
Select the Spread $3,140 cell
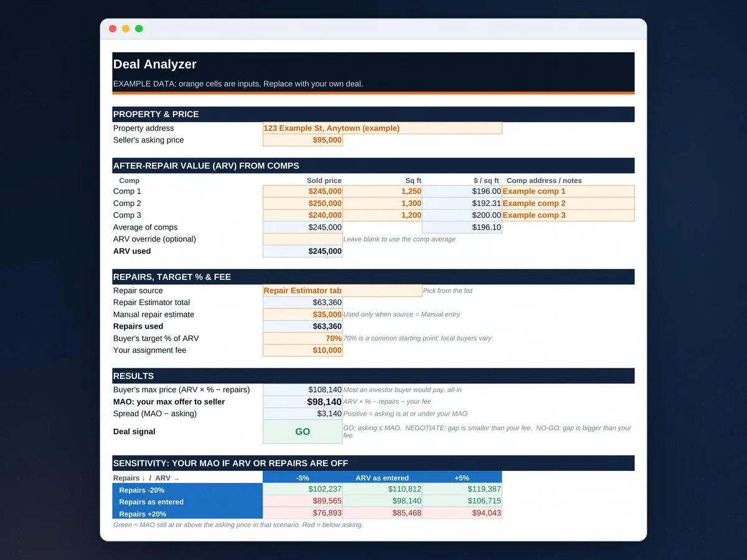[303, 414]
